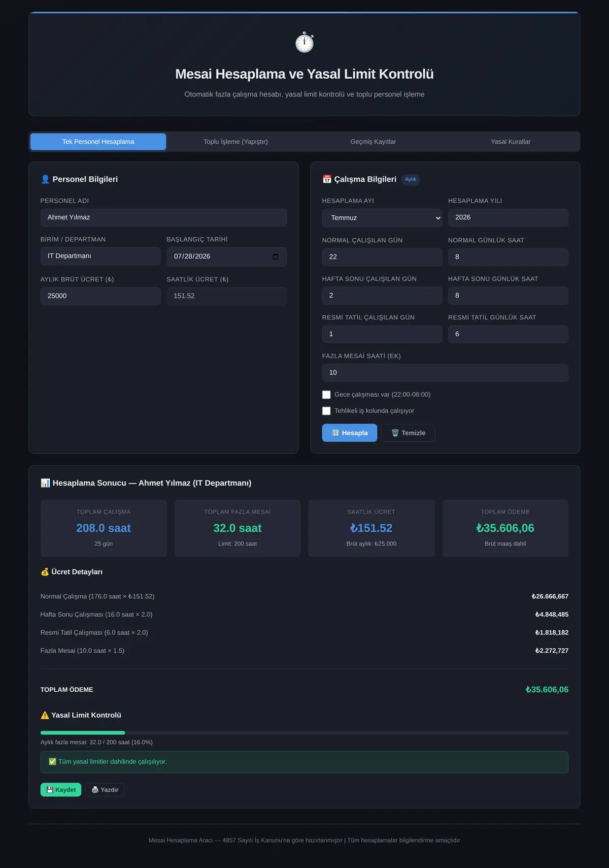The height and width of the screenshot is (868, 609).
Task: Go to the Yasal Kurallar tab
Action: [x=511, y=142]
